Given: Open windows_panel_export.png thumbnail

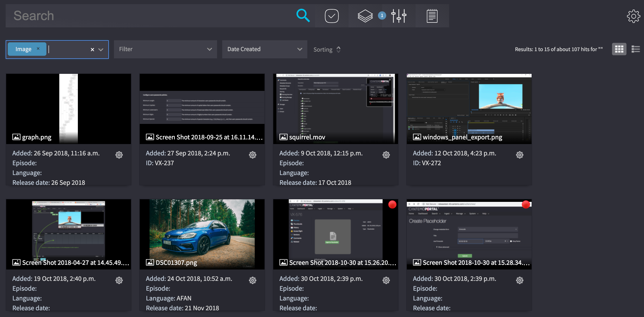Looking at the screenshot, I should click(469, 109).
